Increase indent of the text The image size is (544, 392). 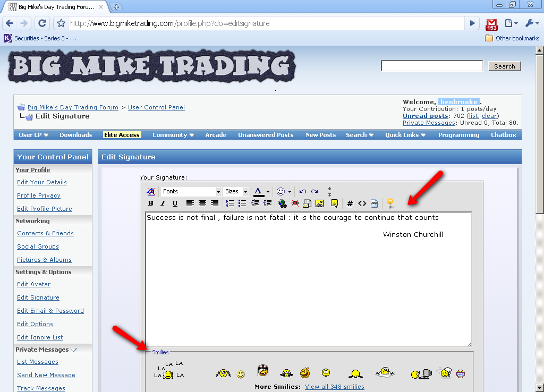[x=268, y=203]
